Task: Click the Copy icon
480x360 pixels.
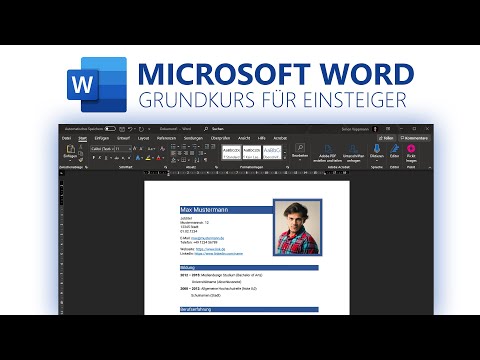Action: [81, 153]
